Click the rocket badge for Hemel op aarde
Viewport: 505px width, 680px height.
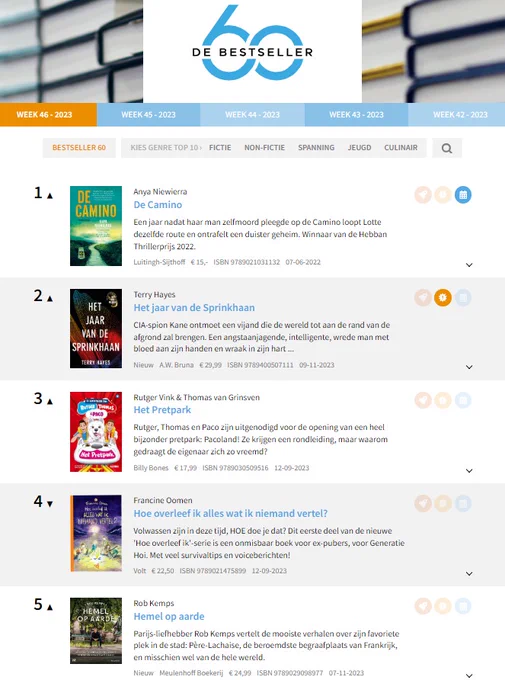[423, 606]
